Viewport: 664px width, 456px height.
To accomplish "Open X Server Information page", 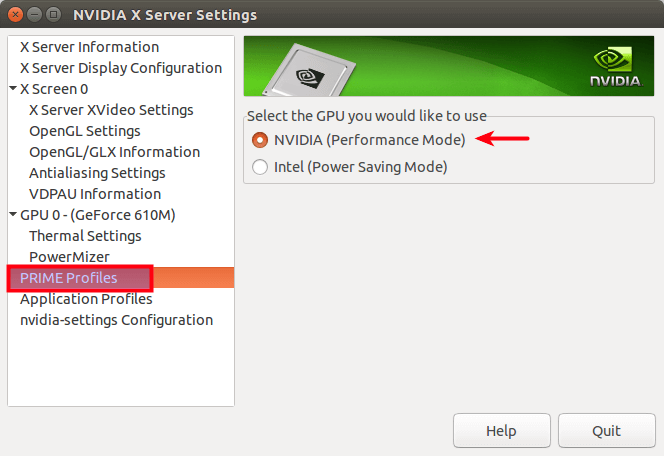I will coord(89,47).
